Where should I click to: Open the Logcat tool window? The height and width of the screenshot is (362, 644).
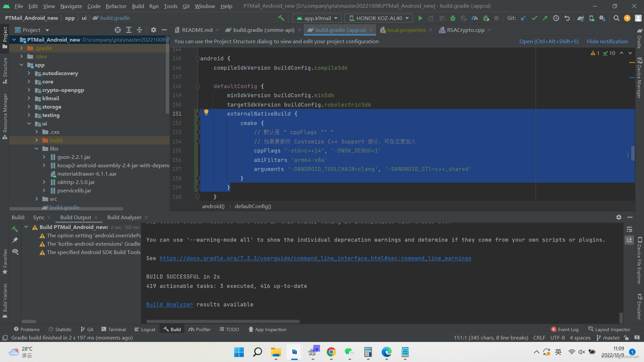[145, 329]
